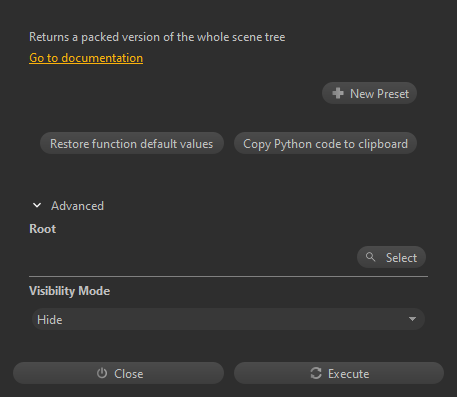Viewport: 457px width, 397px height.
Task: Click the Hide value in Visibility Mode combo
Action: pyautogui.click(x=50, y=320)
